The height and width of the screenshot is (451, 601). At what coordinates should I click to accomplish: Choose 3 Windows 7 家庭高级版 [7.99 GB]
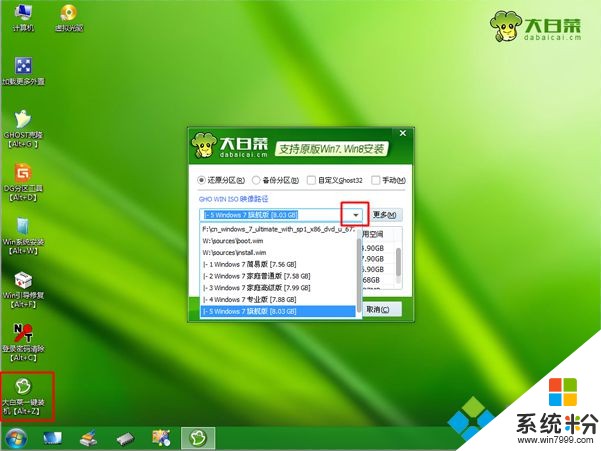(x=278, y=288)
